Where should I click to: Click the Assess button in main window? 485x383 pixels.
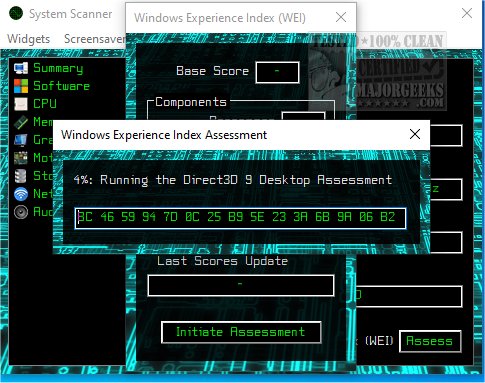430,341
